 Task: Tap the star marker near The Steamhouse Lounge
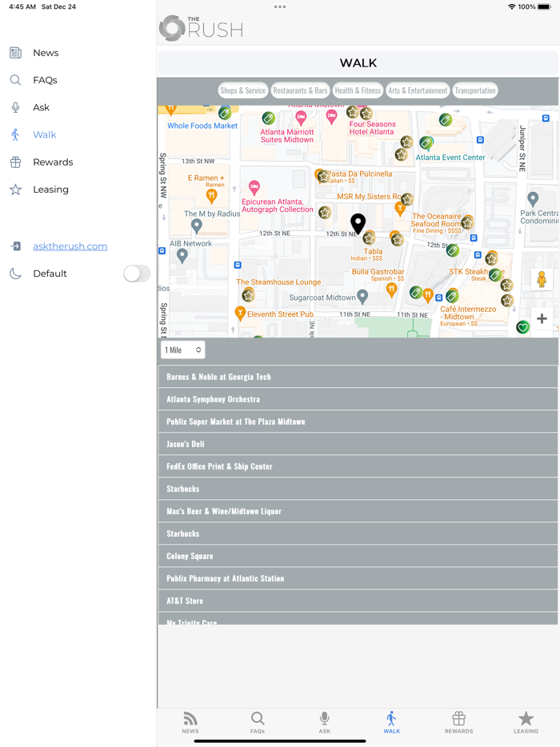coord(248,295)
